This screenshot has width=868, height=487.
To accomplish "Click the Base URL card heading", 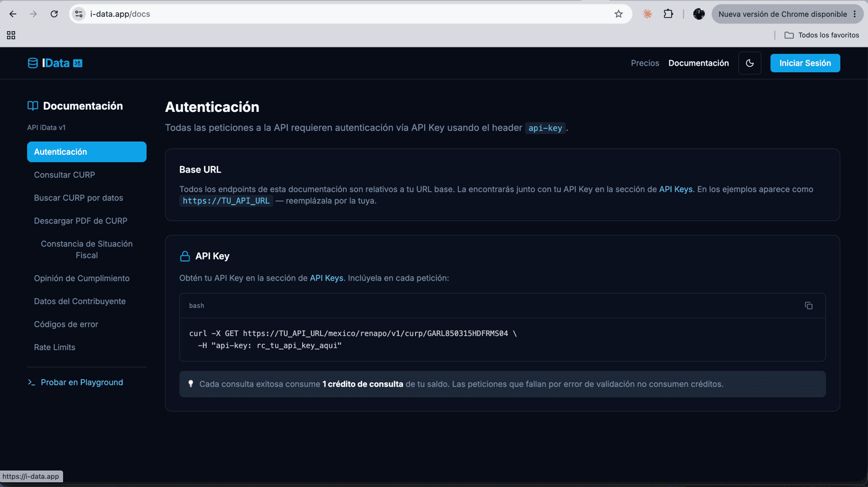I will pyautogui.click(x=200, y=170).
